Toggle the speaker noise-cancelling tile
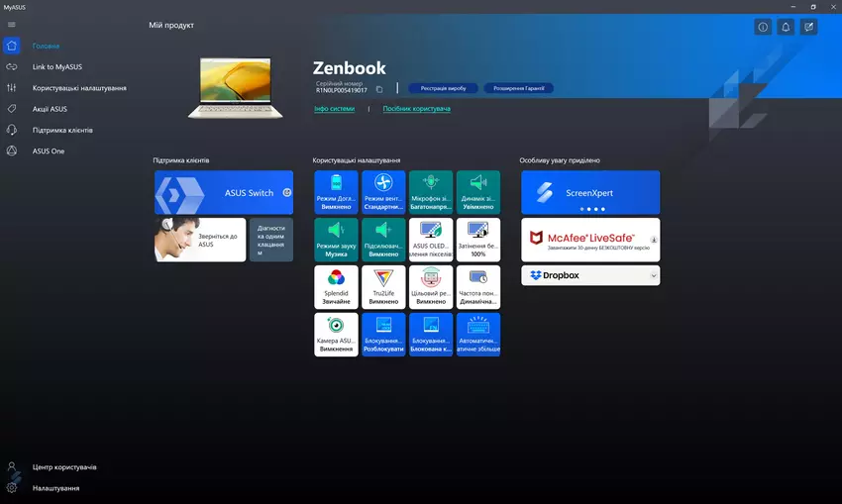Screen dimensions: 842x504 pos(478,191)
